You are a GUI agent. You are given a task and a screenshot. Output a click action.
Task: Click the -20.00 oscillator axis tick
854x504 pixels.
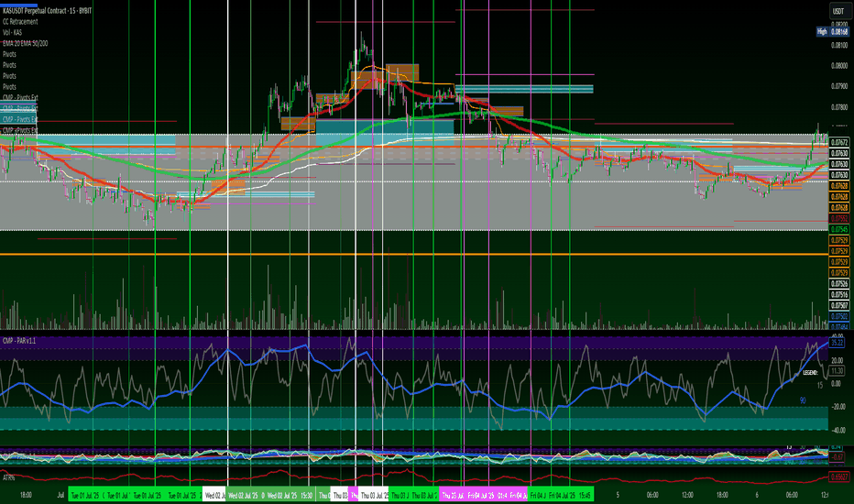pyautogui.click(x=837, y=407)
